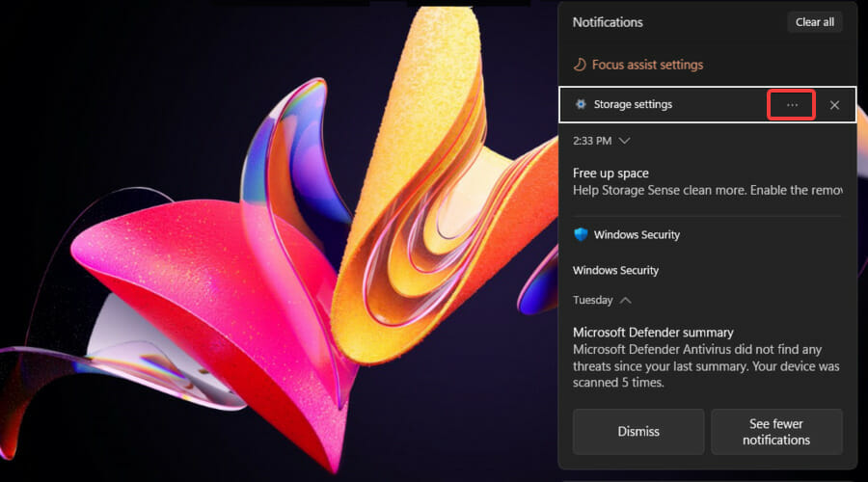Click the Focus assist moon icon
This screenshot has height=482, width=868.
tap(580, 65)
